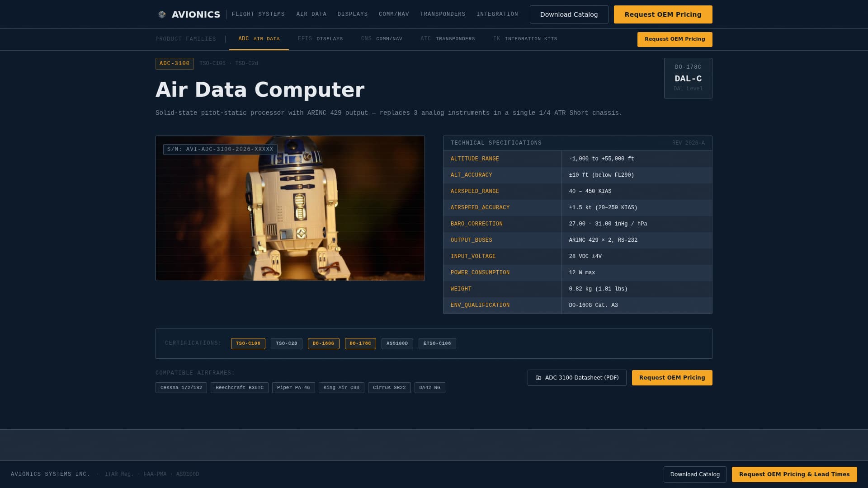Click the PDF document icon on the datasheet button
The width and height of the screenshot is (868, 488).
538,377
